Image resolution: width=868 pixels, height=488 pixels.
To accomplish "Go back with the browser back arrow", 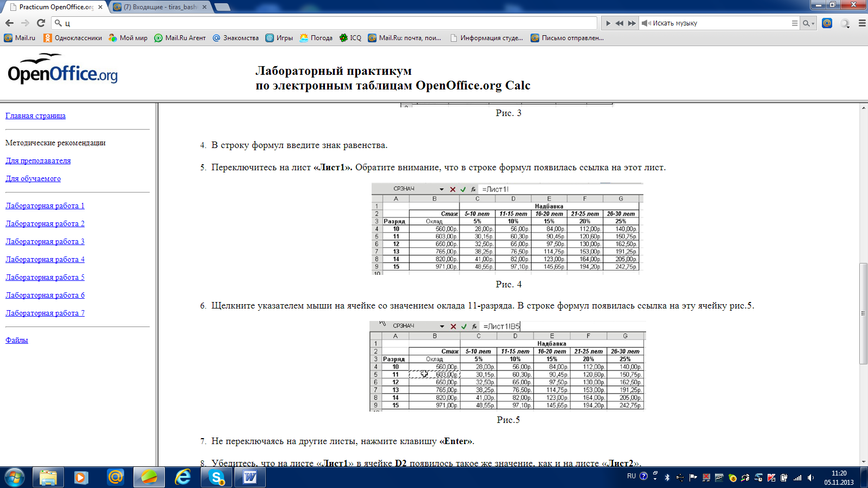I will (9, 23).
